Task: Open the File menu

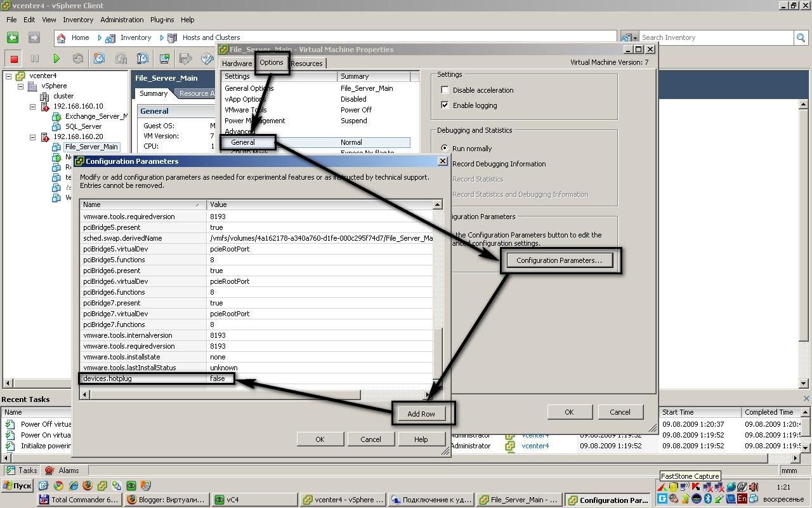Action: point(11,20)
